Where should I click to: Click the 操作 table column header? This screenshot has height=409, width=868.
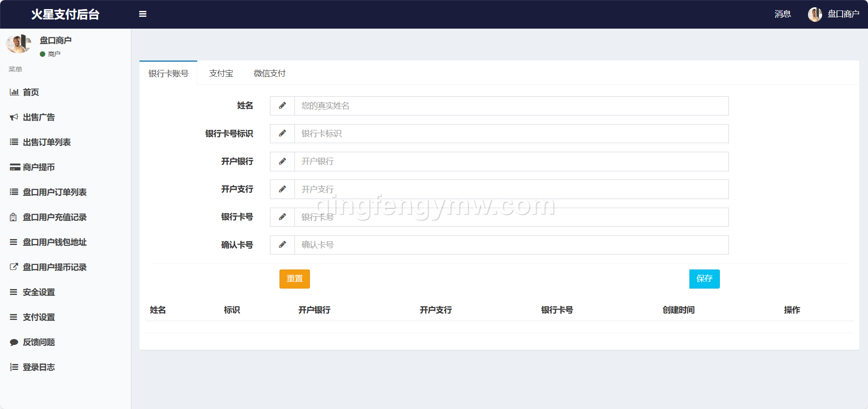pyautogui.click(x=792, y=310)
